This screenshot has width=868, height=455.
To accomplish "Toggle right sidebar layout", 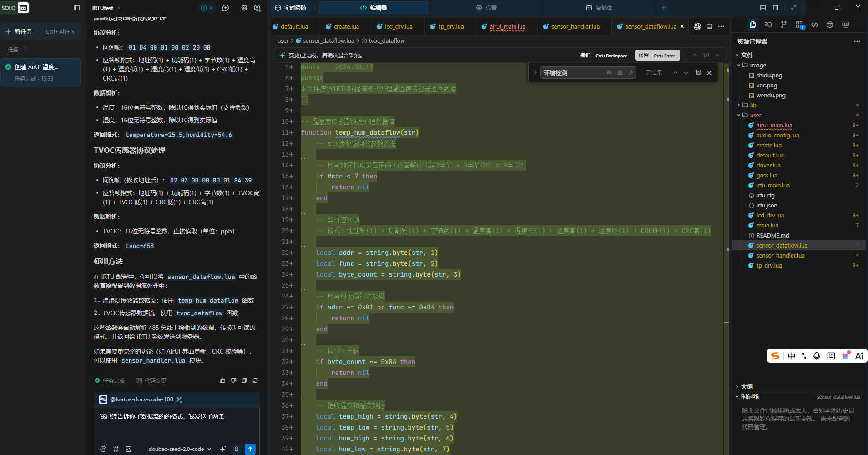I will pos(776,8).
